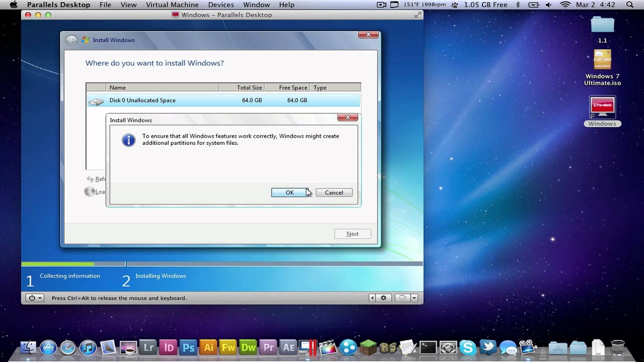
Task: Open Trash in the dock
Action: pos(618,347)
